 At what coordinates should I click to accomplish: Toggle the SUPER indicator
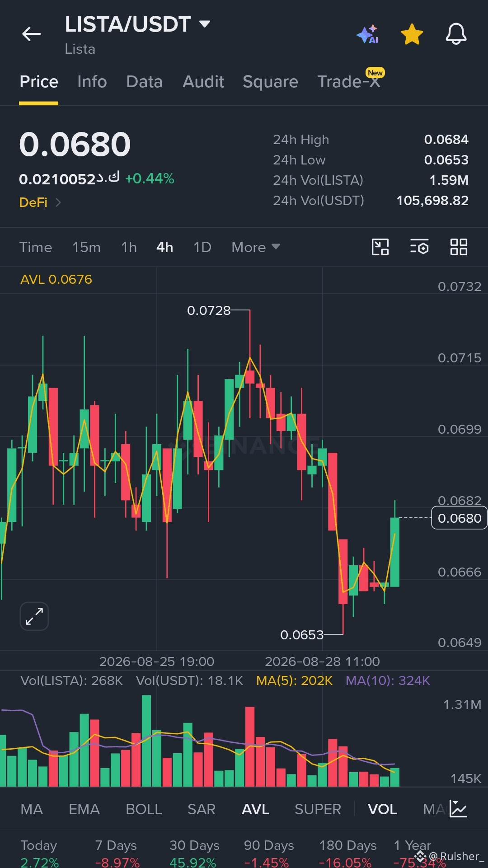318,809
